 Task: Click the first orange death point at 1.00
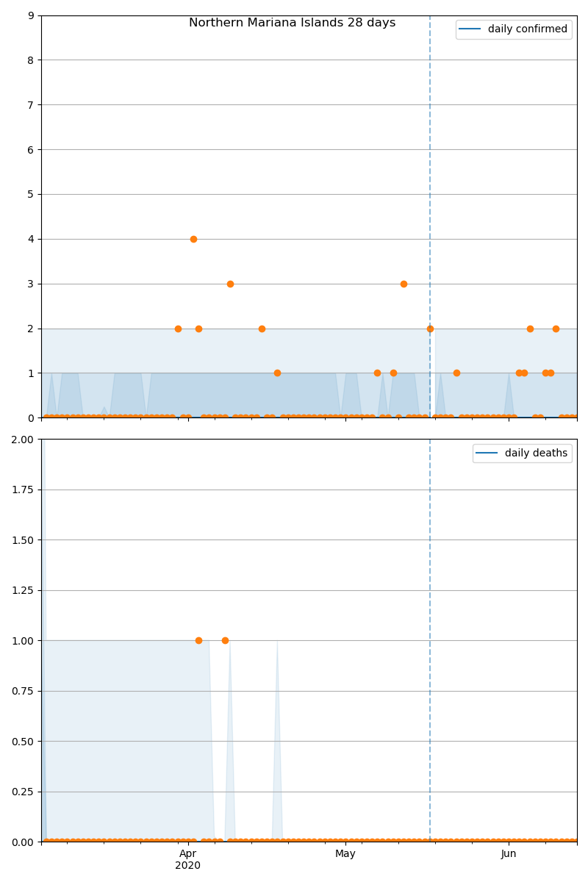[x=198, y=640]
